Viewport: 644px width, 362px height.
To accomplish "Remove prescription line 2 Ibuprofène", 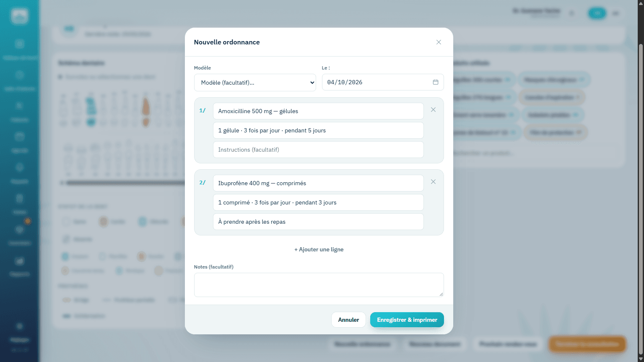I will point(433,182).
